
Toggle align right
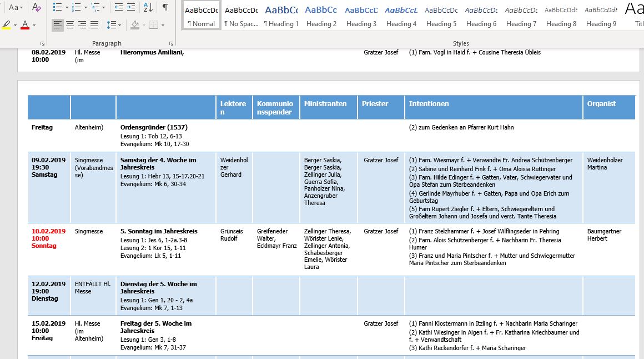click(x=82, y=25)
